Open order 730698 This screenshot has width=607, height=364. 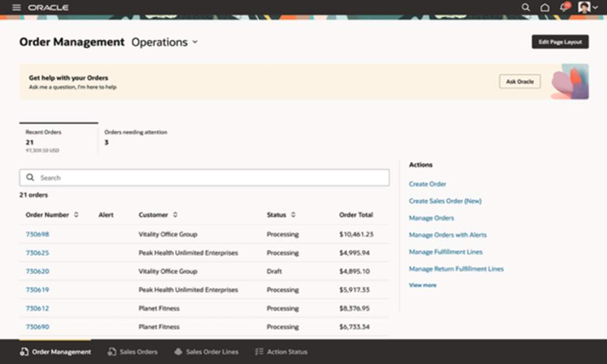[37, 234]
